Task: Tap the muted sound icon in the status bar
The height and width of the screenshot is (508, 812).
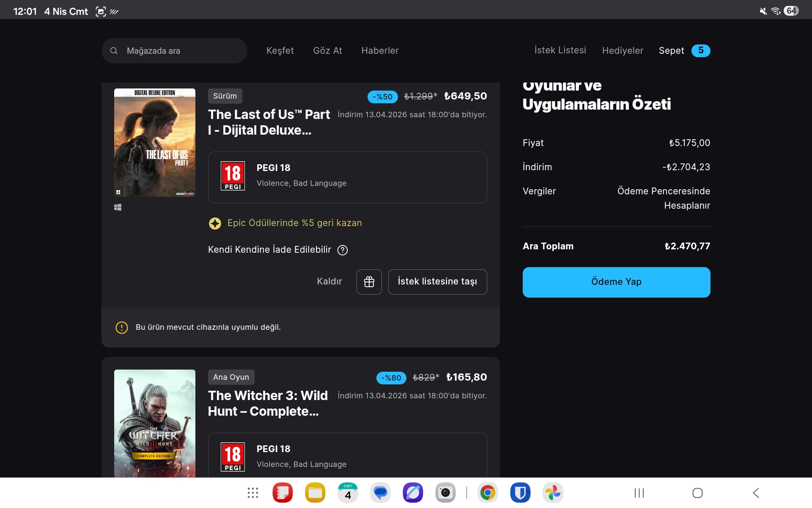Action: click(763, 11)
